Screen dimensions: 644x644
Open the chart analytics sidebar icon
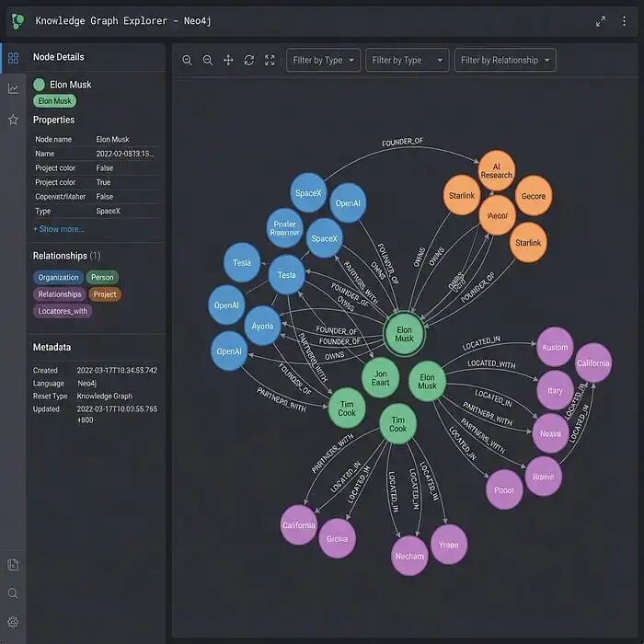coord(13,88)
